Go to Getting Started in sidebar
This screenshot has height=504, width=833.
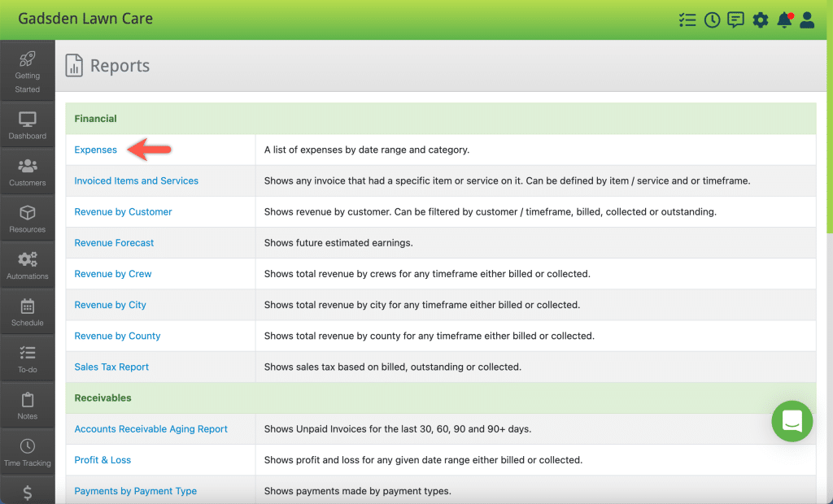tap(28, 72)
